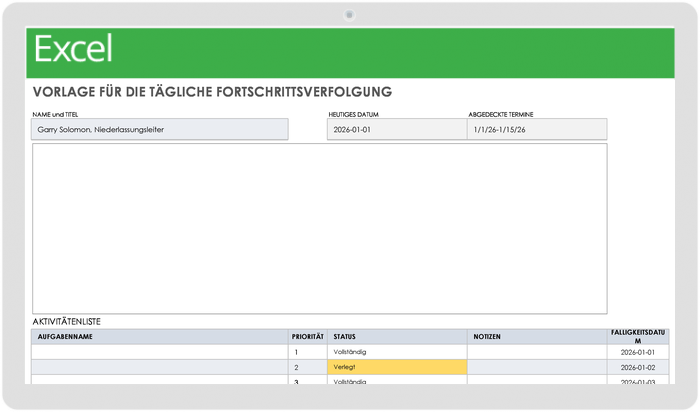This screenshot has height=412, width=700.
Task: Select priority cell with value 2
Action: pos(308,367)
